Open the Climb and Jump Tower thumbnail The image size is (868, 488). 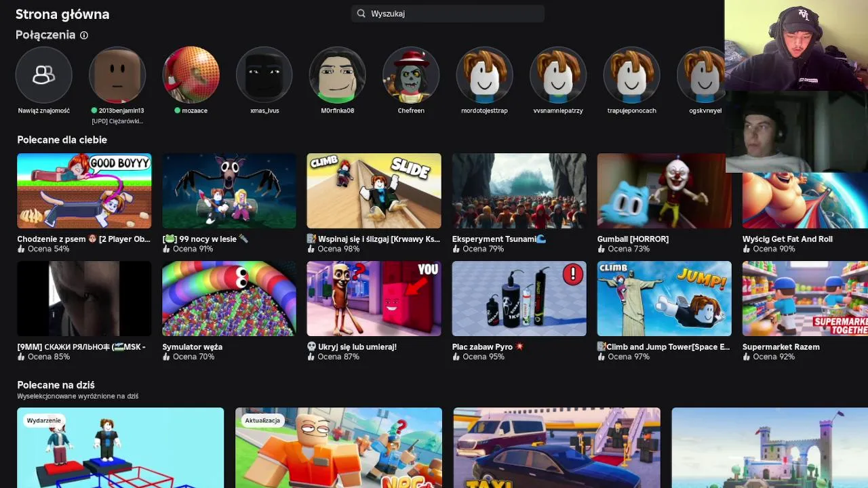point(665,298)
